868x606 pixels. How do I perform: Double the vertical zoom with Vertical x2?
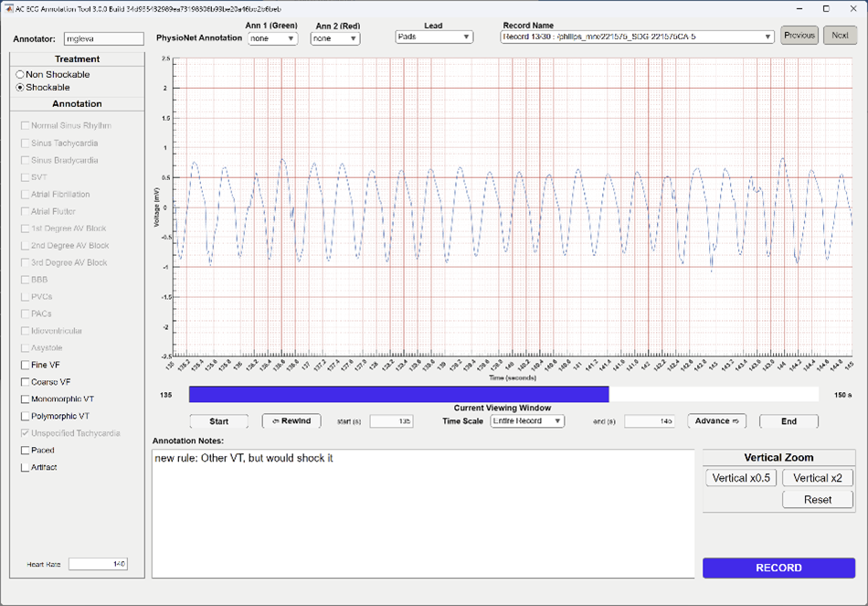pyautogui.click(x=817, y=478)
